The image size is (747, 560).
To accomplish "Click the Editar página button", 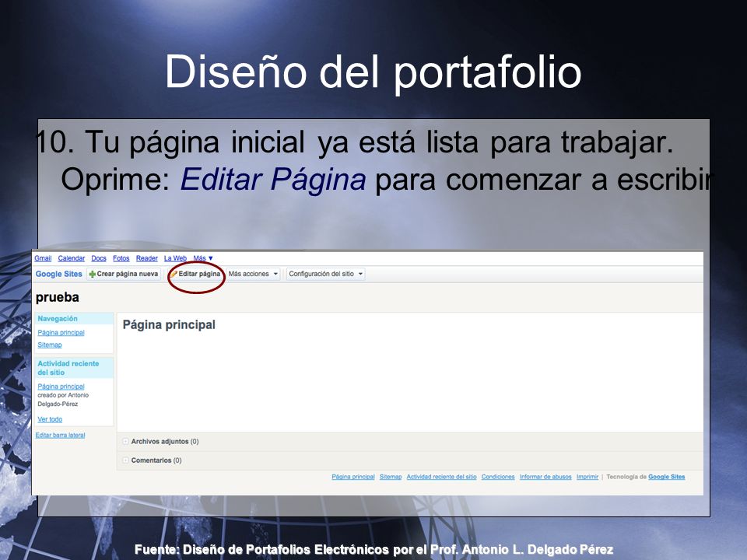I will coord(196,274).
